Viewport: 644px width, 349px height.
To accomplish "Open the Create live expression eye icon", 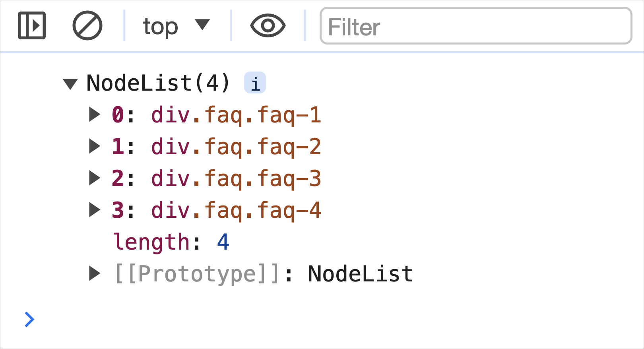I will (x=268, y=25).
